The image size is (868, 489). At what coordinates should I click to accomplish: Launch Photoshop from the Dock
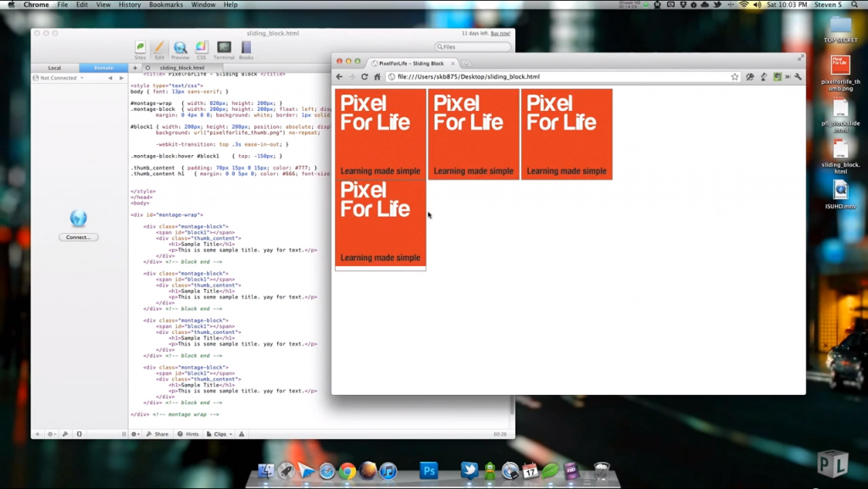point(429,471)
